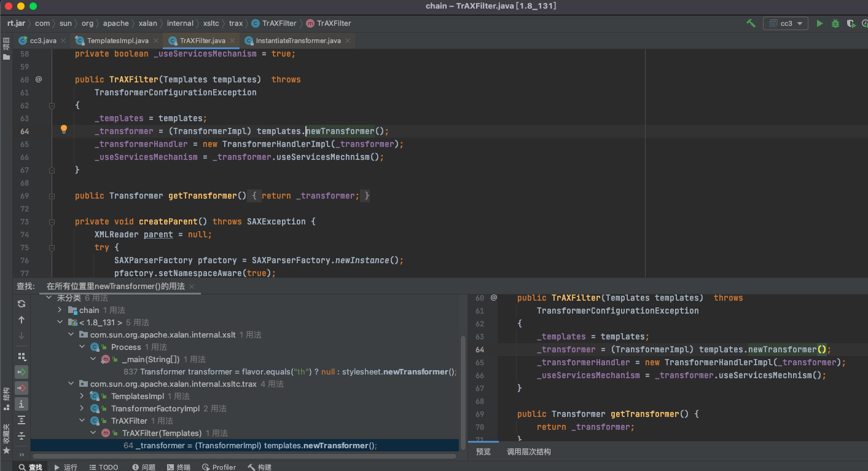Expand the TransformerFactoryImpl 2 用法 node
The width and height of the screenshot is (868, 471).
82,408
